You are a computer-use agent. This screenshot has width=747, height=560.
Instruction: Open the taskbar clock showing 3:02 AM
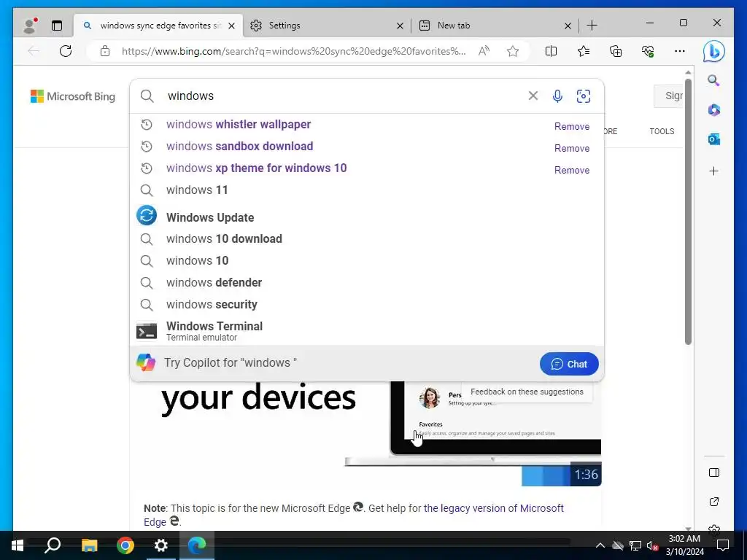(684, 545)
